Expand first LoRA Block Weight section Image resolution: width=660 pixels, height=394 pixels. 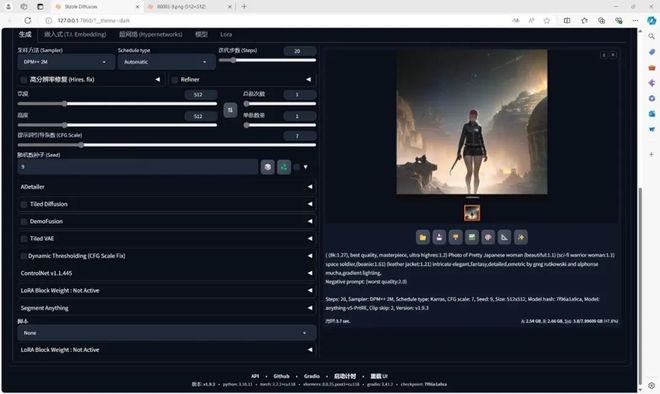tap(167, 290)
